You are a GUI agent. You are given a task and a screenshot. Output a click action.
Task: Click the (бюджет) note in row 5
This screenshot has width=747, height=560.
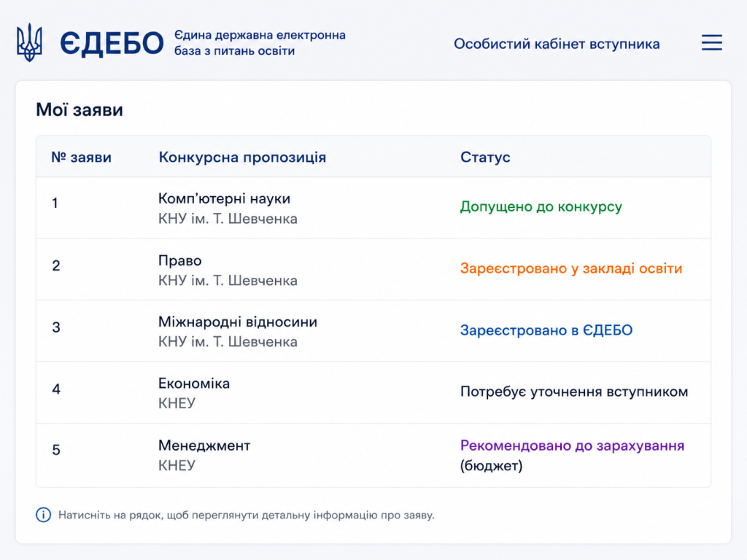[491, 466]
